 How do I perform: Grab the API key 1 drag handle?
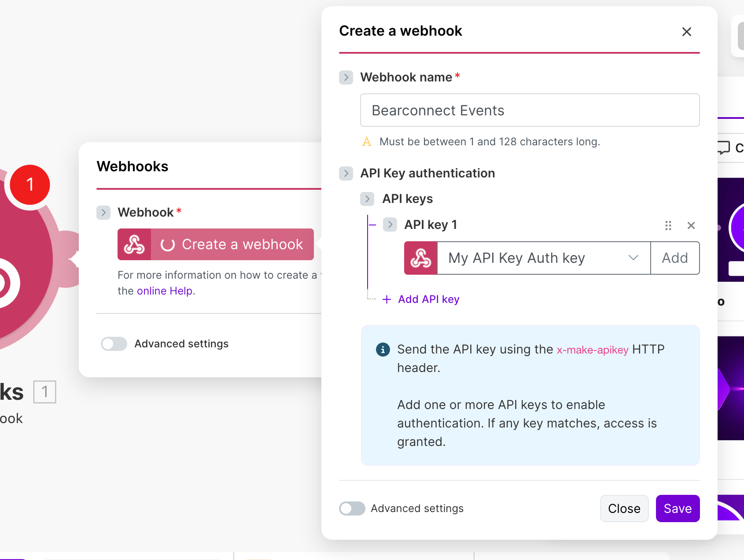click(668, 225)
